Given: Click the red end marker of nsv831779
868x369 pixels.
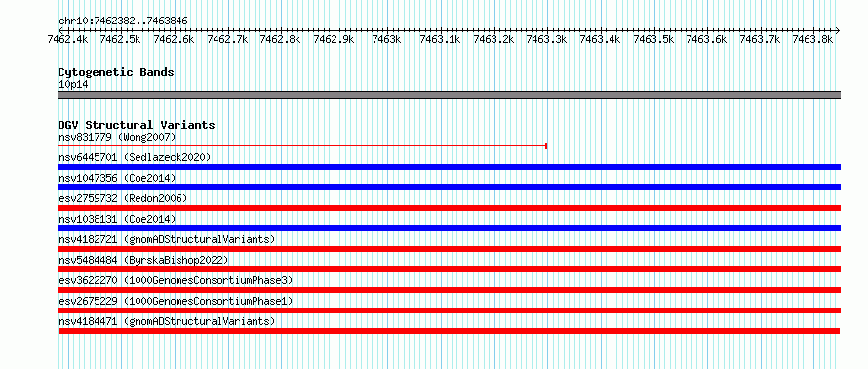Looking at the screenshot, I should (x=546, y=146).
